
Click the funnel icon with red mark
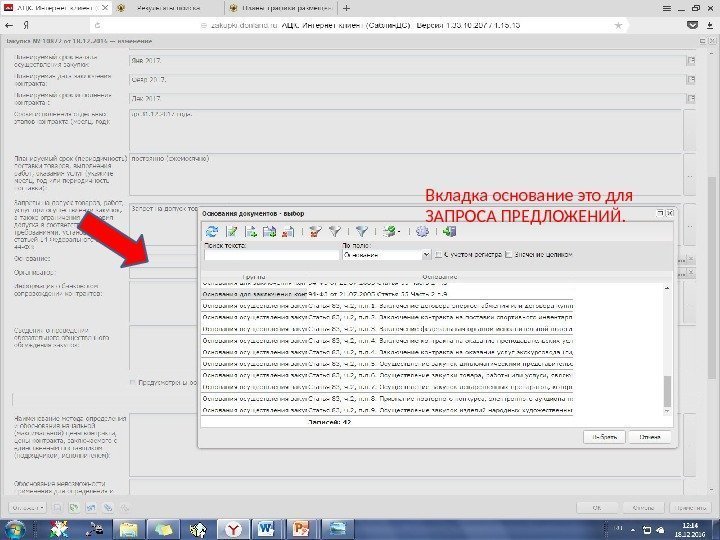pos(315,231)
